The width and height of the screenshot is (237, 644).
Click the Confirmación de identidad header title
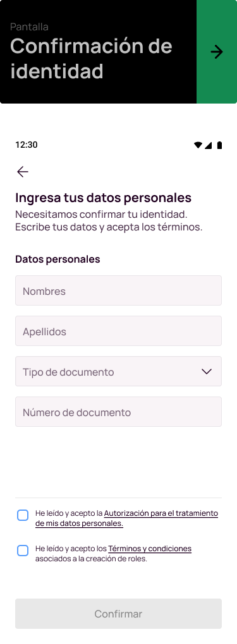coord(91,58)
